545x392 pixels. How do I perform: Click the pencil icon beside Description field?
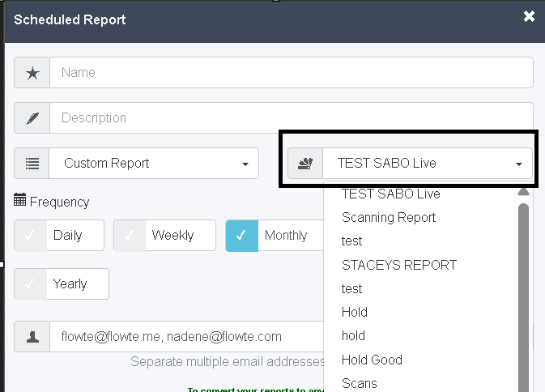[32, 117]
